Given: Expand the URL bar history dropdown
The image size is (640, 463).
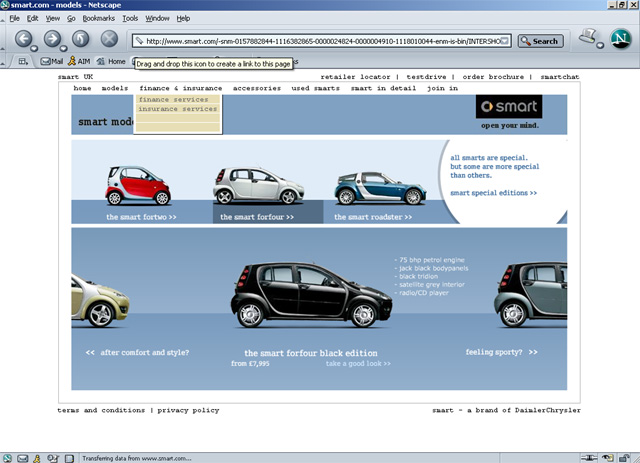Looking at the screenshot, I should [x=505, y=41].
